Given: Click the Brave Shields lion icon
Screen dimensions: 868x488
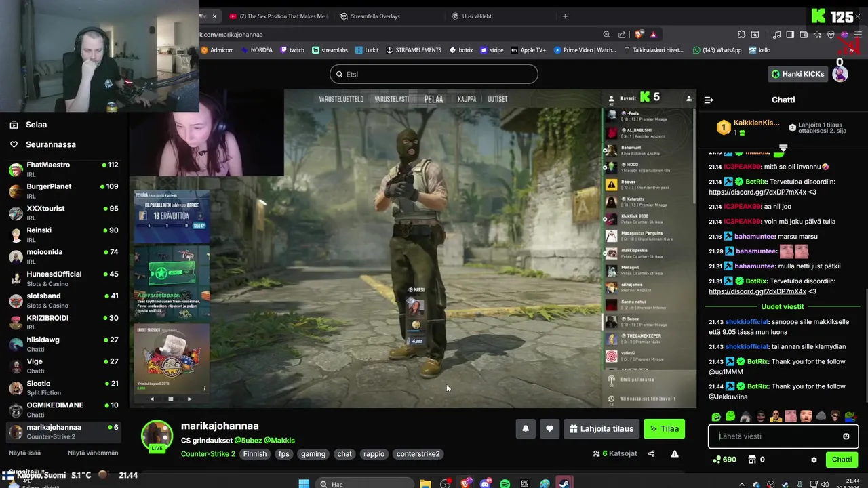Looking at the screenshot, I should (639, 34).
